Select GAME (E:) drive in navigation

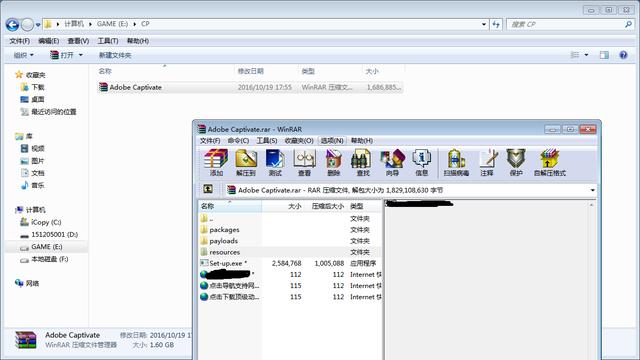[46, 247]
